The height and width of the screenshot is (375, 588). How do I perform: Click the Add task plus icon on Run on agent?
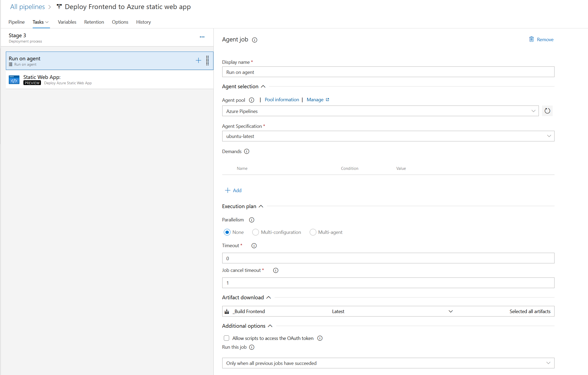(x=198, y=60)
